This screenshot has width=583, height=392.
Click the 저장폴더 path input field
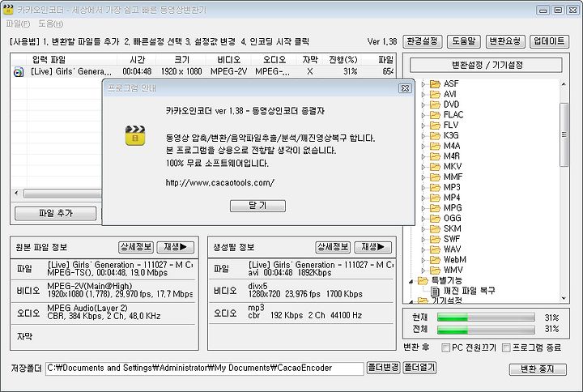click(205, 369)
